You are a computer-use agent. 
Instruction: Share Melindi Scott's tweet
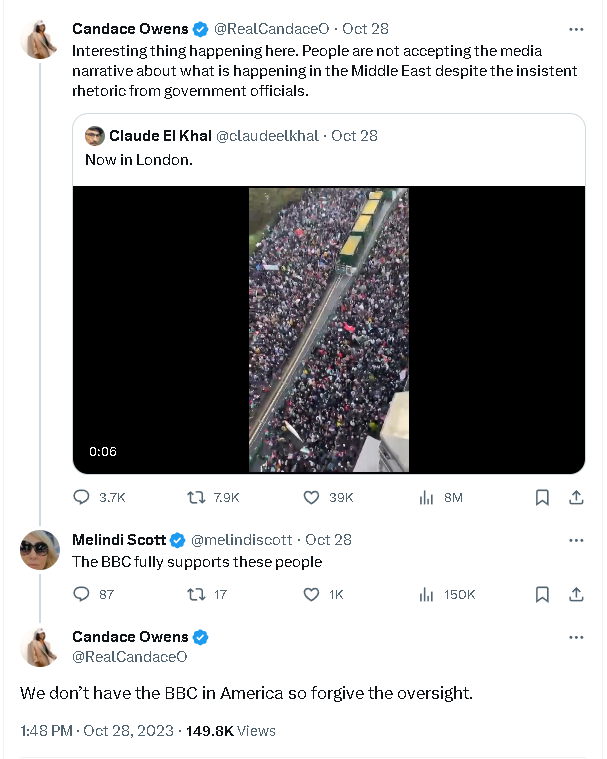coord(576,594)
